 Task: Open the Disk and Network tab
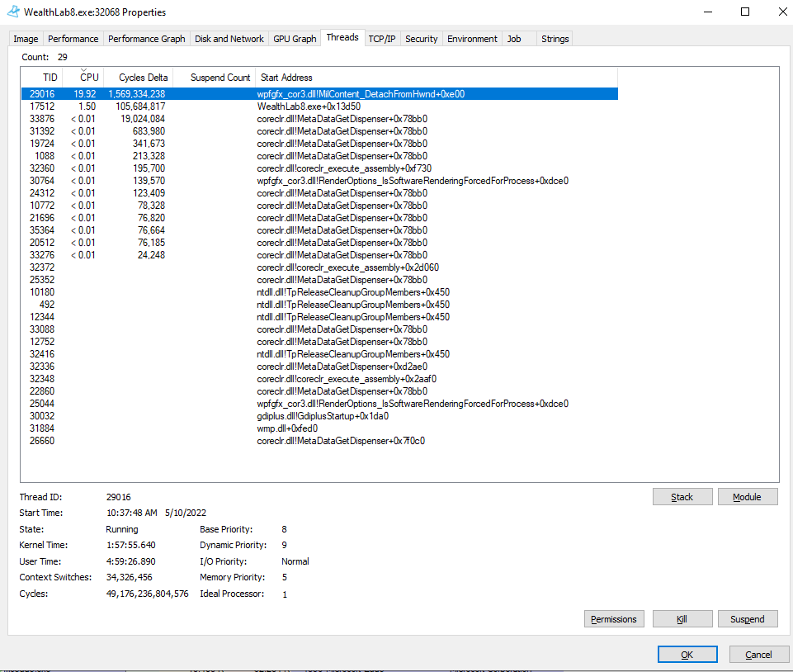coord(229,39)
